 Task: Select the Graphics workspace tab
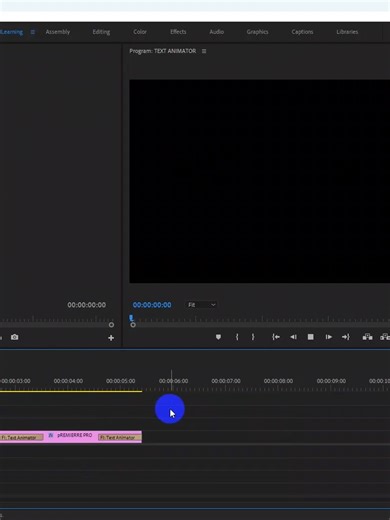coord(257,32)
